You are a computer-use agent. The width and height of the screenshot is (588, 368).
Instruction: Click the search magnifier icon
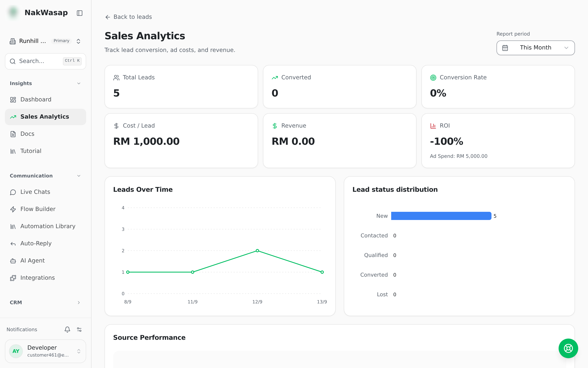[x=13, y=61]
